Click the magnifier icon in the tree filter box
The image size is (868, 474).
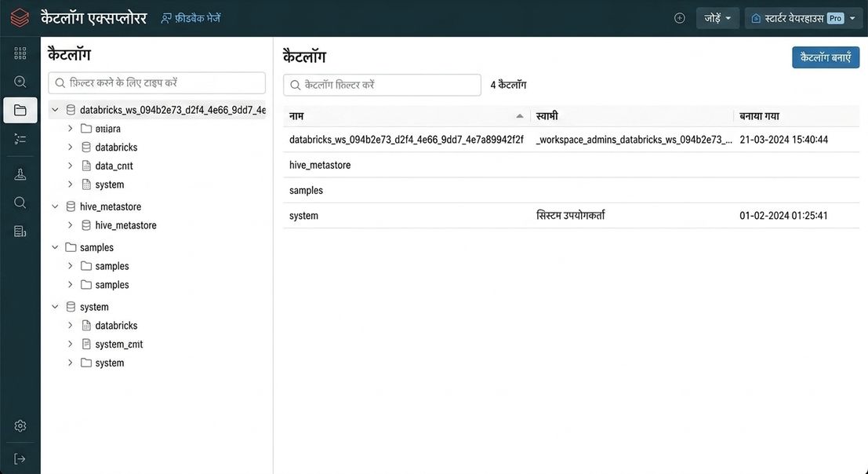tap(60, 83)
